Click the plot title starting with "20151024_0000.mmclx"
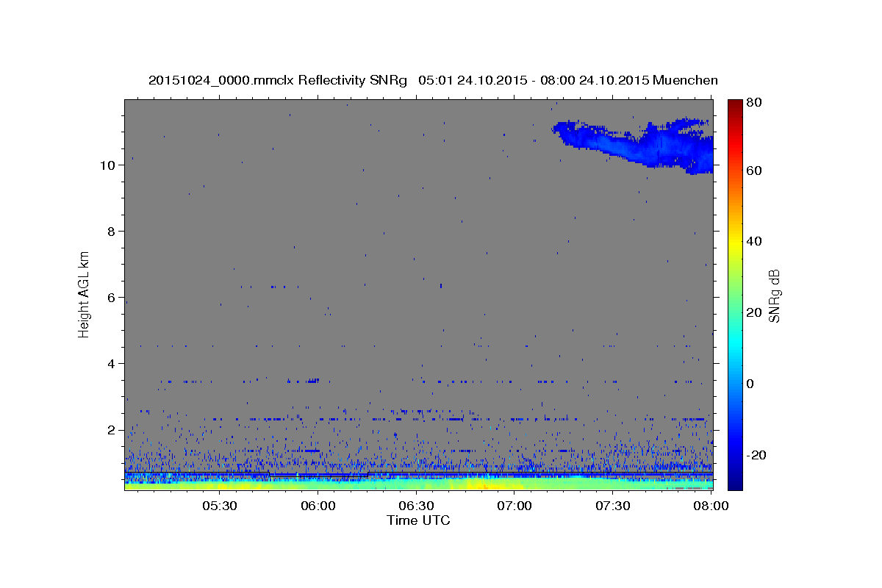 click(433, 80)
